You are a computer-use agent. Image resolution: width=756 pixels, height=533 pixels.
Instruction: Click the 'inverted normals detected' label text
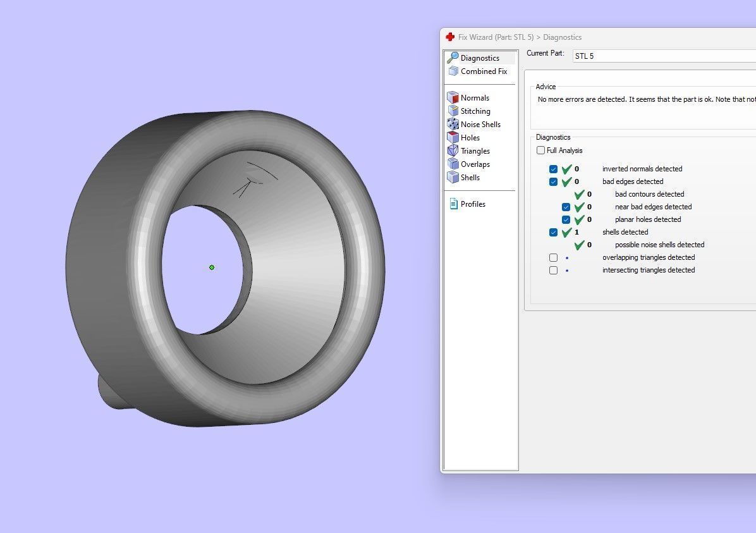click(642, 169)
